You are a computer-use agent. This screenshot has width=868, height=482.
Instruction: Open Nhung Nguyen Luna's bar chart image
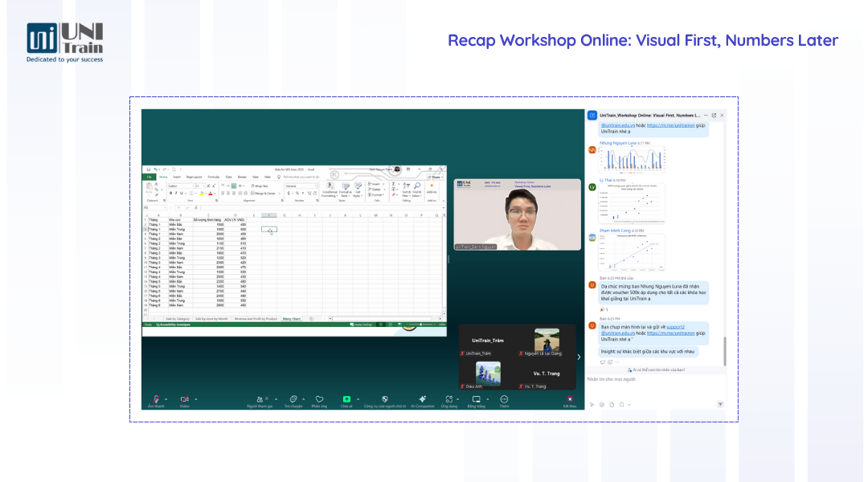point(632,159)
